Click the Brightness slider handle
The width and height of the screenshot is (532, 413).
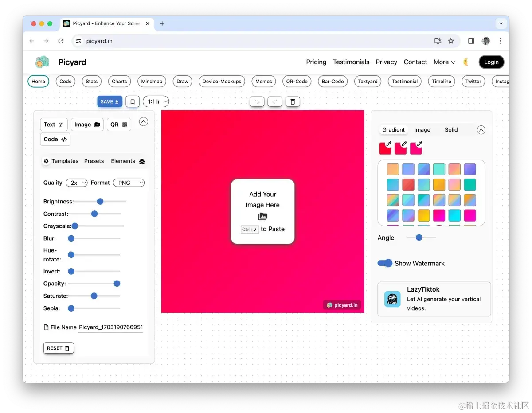pos(100,202)
